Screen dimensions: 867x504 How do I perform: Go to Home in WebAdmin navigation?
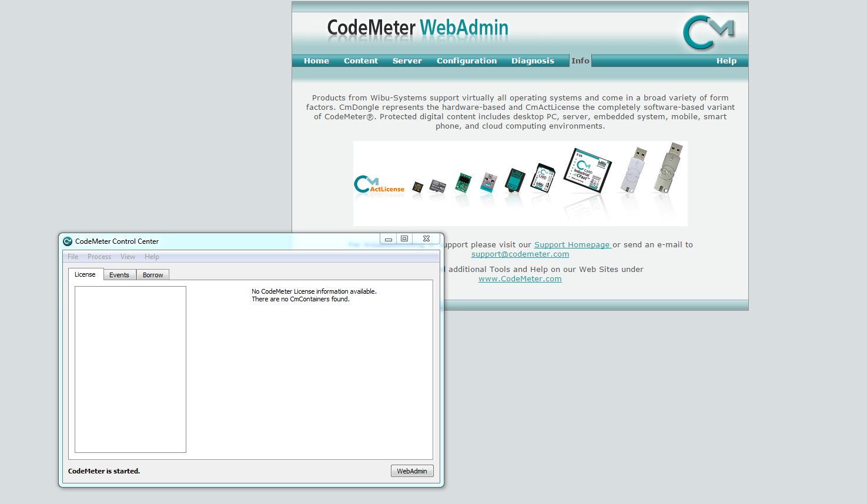point(316,61)
